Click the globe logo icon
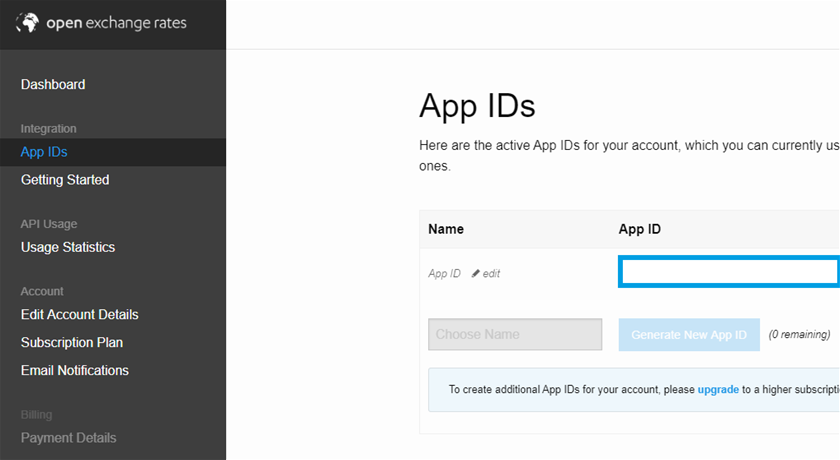The width and height of the screenshot is (840, 460). click(x=29, y=22)
